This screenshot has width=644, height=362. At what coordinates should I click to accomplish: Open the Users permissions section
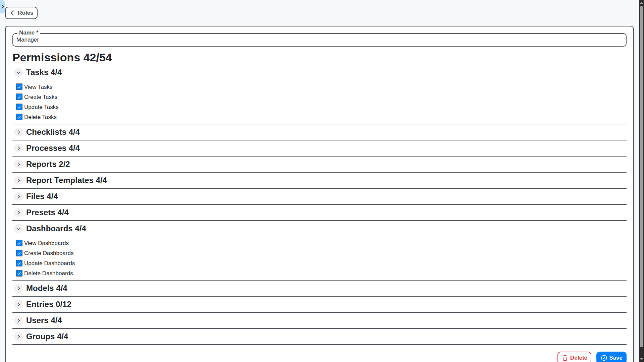coord(18,320)
